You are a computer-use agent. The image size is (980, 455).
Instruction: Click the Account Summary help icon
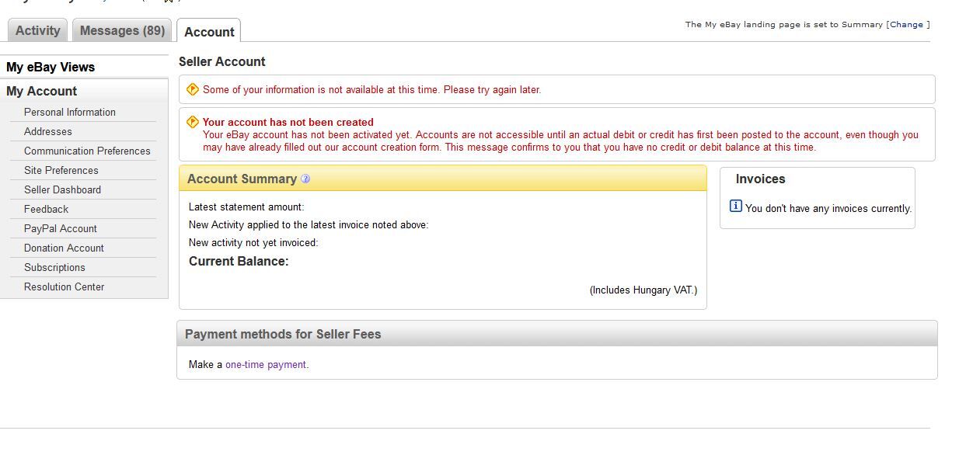tap(305, 179)
